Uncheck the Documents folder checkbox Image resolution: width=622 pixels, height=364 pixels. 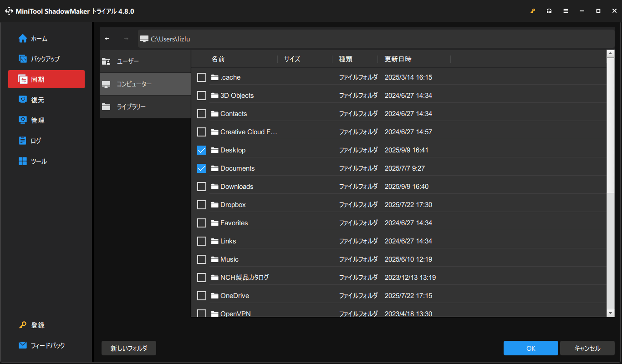tap(202, 168)
